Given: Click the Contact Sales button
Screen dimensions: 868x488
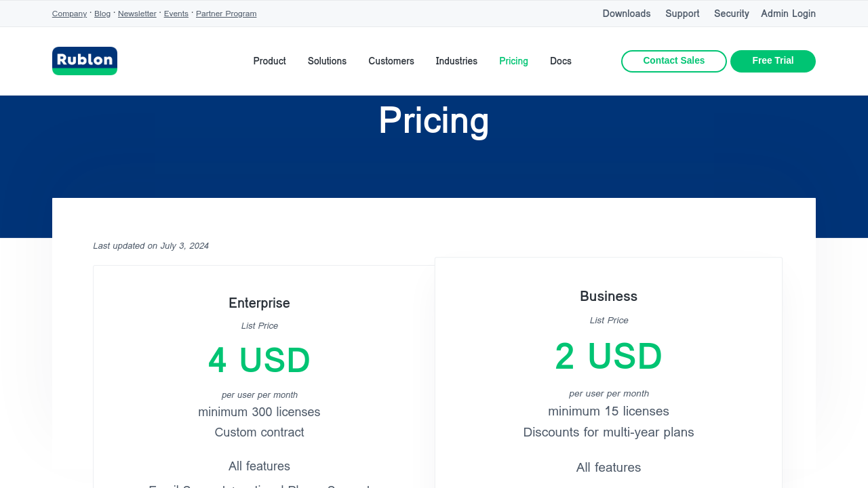Looking at the screenshot, I should click(x=674, y=61).
